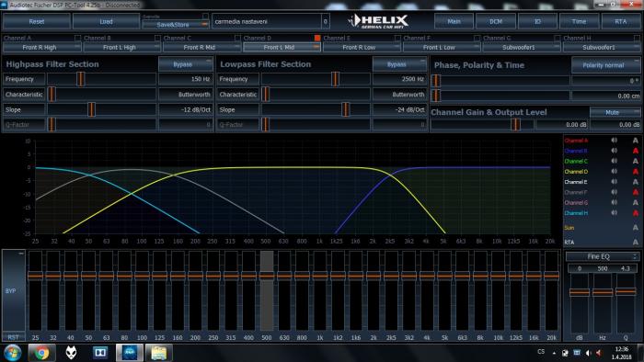
Task: Click the Load button
Action: pyautogui.click(x=106, y=21)
